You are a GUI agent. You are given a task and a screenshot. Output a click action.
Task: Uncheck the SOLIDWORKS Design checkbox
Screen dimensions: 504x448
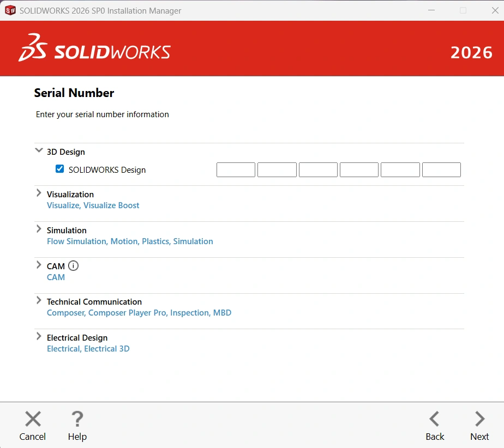[x=60, y=169]
